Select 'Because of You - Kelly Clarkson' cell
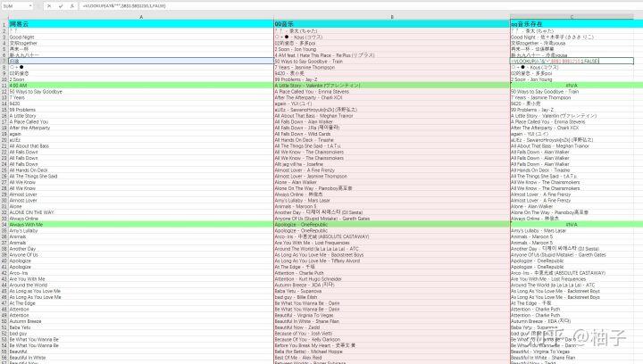The height and width of the screenshot is (364, 643). [x=392, y=339]
